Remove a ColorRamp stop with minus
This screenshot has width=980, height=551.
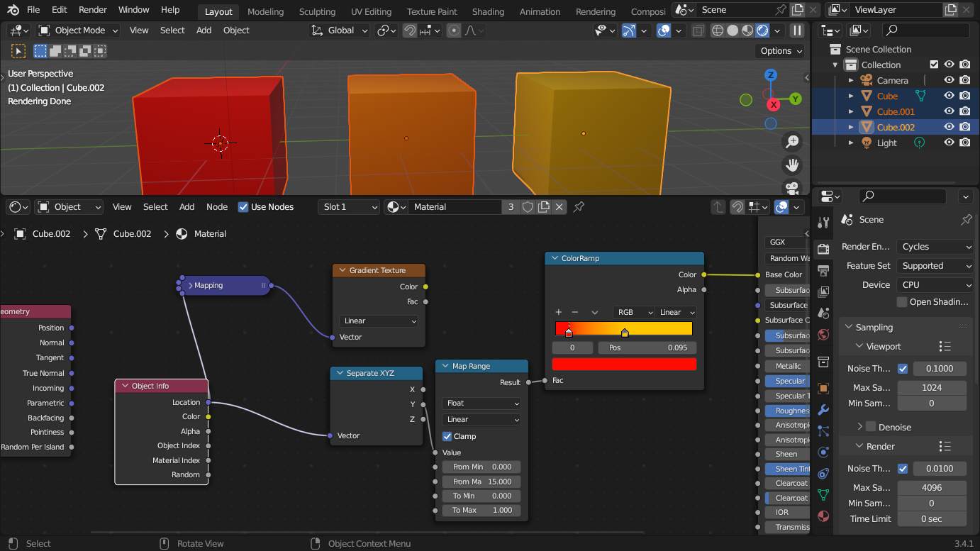tap(574, 312)
